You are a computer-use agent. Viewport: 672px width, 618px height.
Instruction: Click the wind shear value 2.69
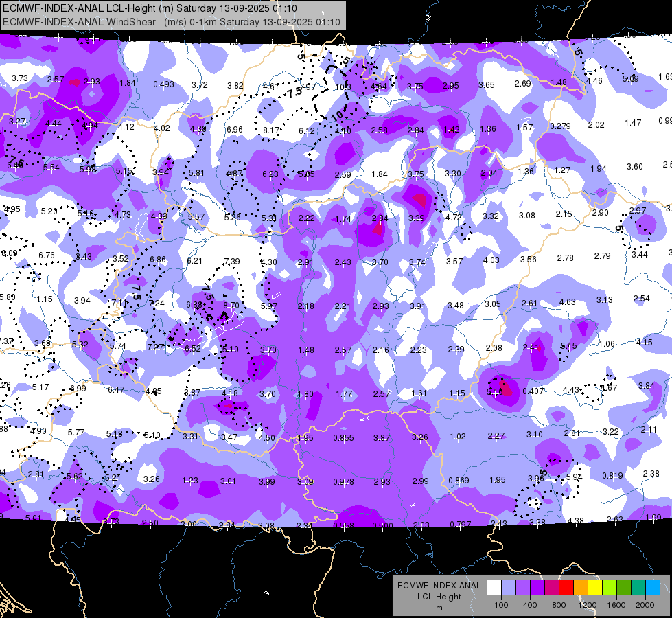[x=522, y=83]
